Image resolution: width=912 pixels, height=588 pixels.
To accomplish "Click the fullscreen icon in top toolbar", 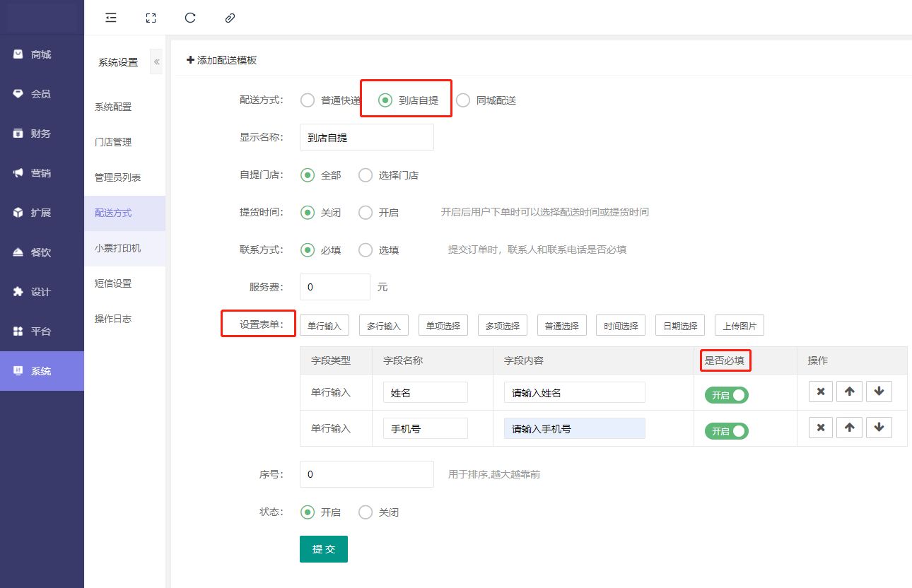I will pos(150,18).
